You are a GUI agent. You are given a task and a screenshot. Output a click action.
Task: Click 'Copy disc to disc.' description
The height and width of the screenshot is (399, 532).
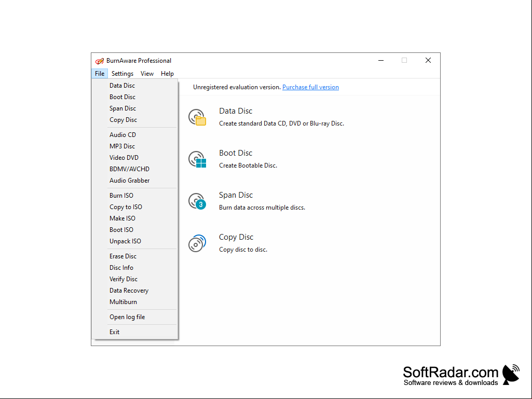243,250
